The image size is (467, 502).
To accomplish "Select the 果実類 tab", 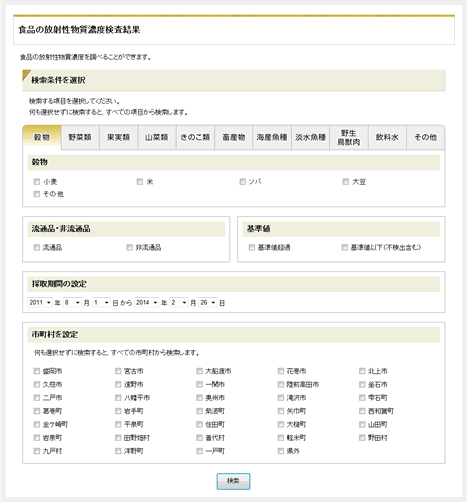I will tap(118, 137).
